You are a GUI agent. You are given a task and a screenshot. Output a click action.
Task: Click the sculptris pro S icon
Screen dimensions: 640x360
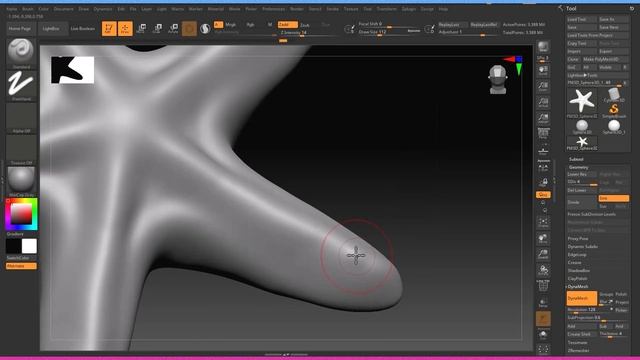coord(205,28)
